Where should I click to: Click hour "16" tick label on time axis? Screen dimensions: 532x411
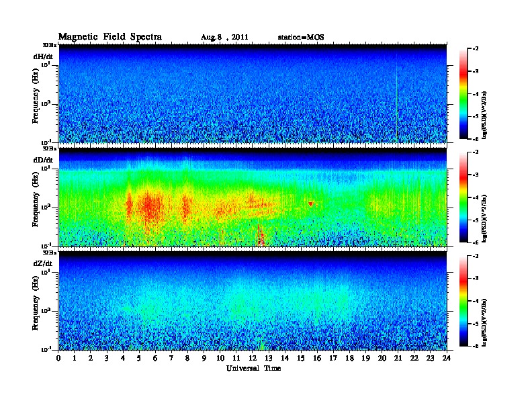[317, 359]
